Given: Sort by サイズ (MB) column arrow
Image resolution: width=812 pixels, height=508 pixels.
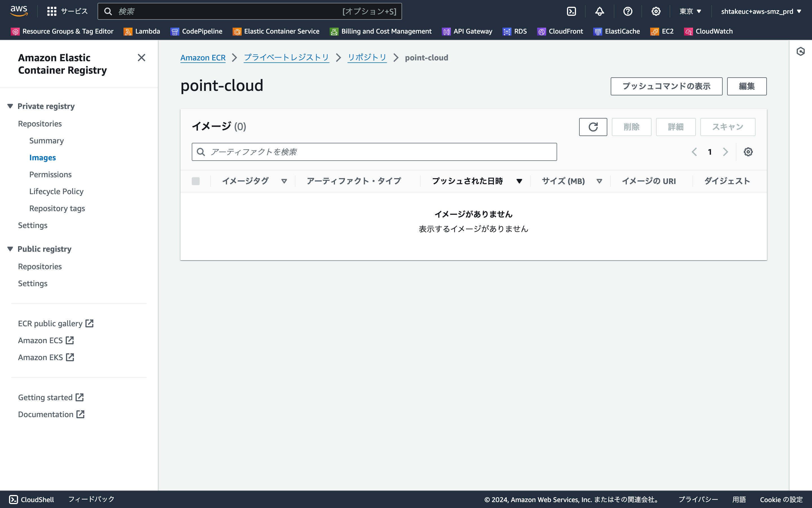Looking at the screenshot, I should coord(599,181).
